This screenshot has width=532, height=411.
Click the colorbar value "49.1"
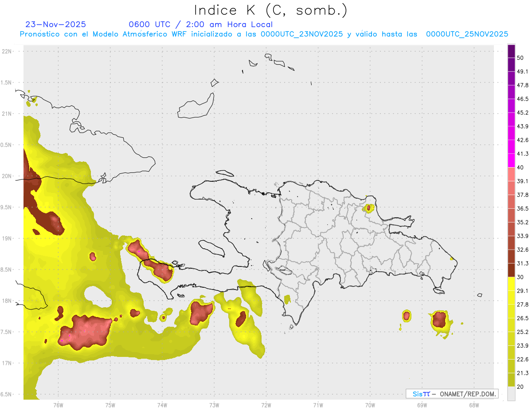523,72
